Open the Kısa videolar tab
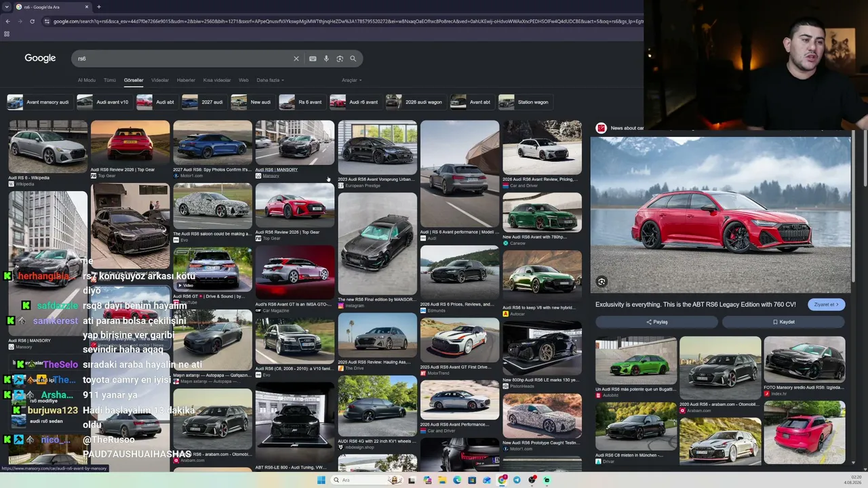 pyautogui.click(x=217, y=80)
